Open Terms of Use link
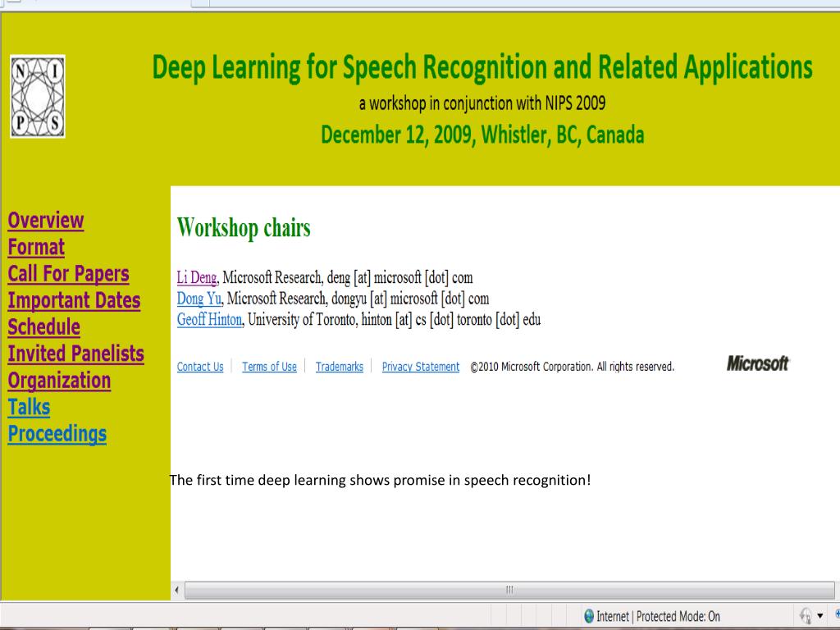This screenshot has width=840, height=630. click(269, 367)
